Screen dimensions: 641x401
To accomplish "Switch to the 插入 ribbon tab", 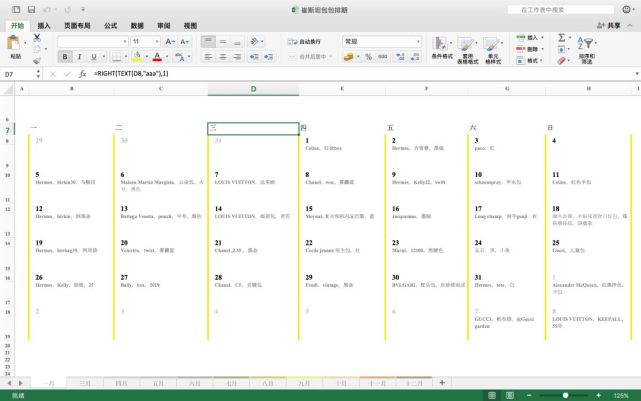I will pyautogui.click(x=44, y=26).
